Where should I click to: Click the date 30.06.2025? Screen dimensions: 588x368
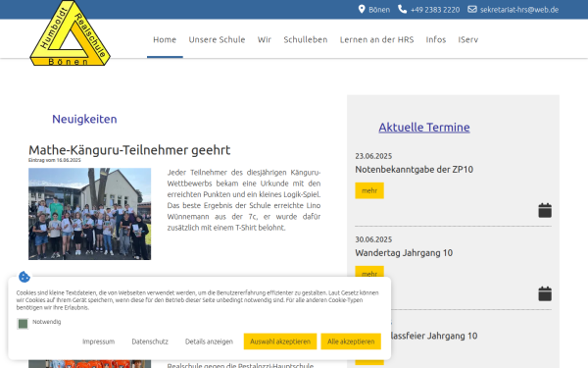373,239
